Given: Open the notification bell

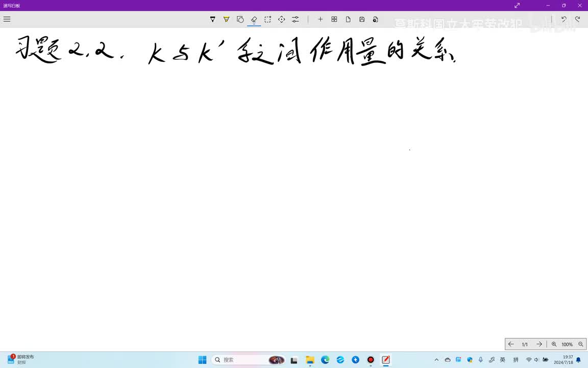Looking at the screenshot, I should tap(579, 360).
